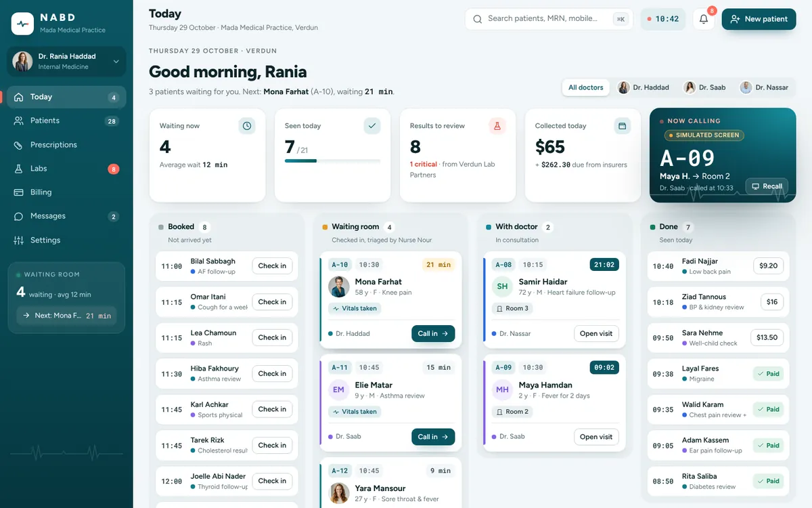Click the 10:42 clock indicator
This screenshot has height=508, width=812.
point(663,19)
